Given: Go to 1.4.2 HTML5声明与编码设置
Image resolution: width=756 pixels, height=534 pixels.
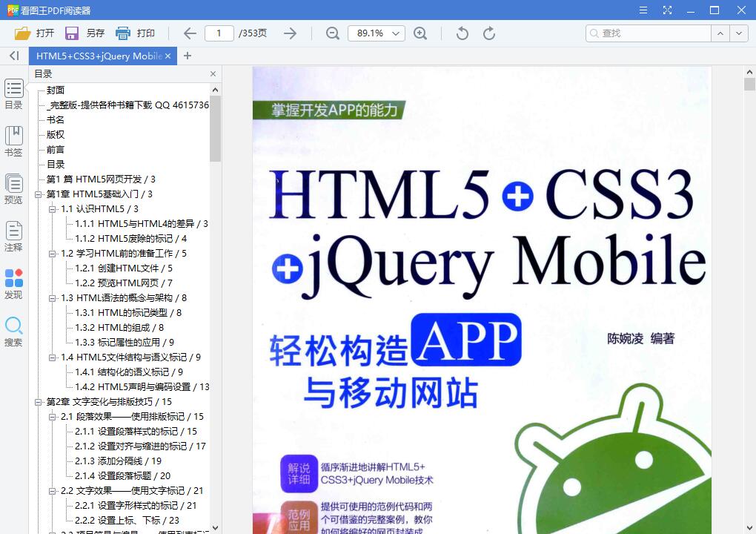Looking at the screenshot, I should [x=142, y=387].
